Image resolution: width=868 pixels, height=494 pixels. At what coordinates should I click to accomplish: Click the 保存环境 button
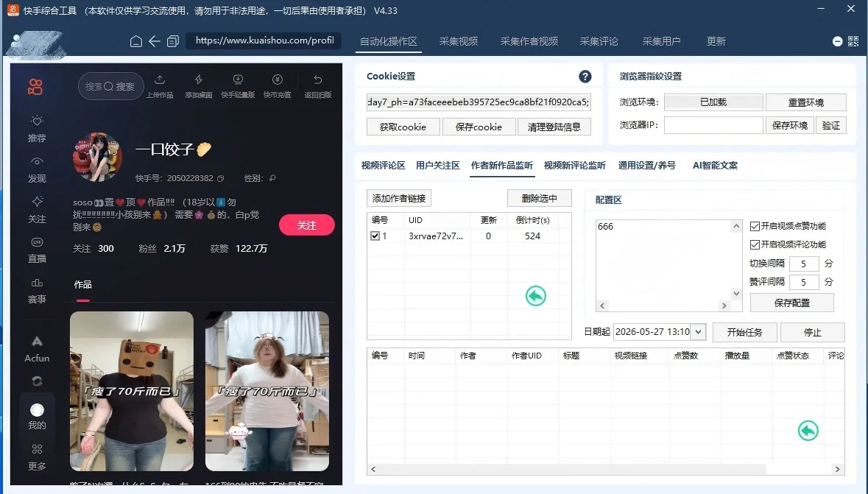point(790,126)
